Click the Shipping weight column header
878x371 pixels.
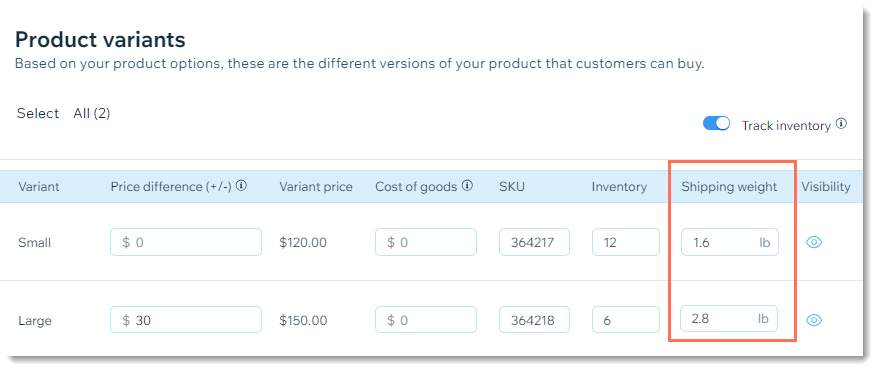[729, 187]
